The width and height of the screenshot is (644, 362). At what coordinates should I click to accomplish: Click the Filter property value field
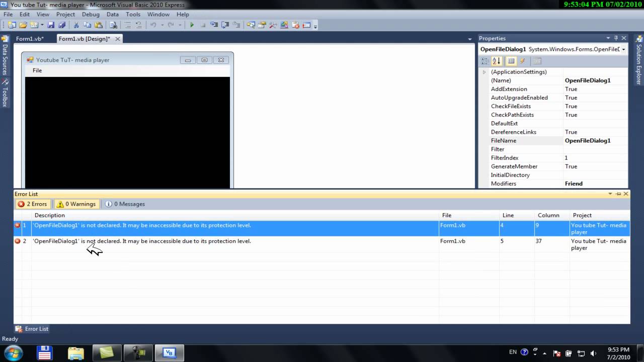click(x=596, y=149)
